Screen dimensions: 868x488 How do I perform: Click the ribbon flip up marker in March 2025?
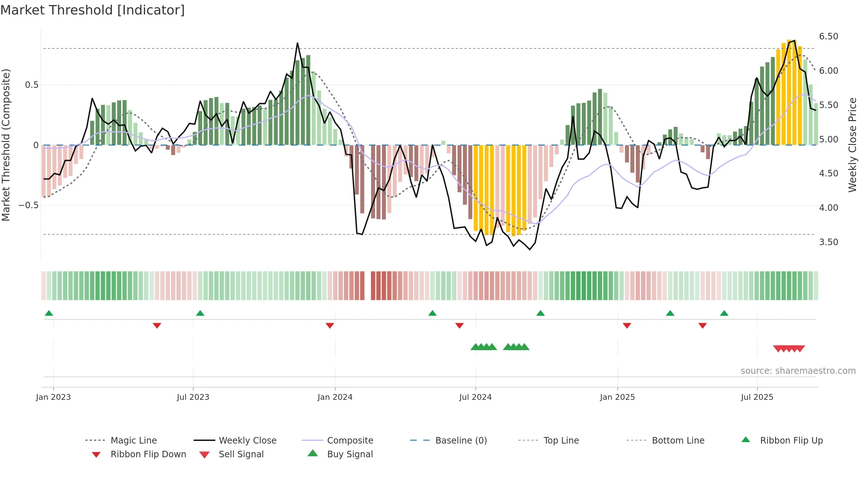(x=670, y=313)
